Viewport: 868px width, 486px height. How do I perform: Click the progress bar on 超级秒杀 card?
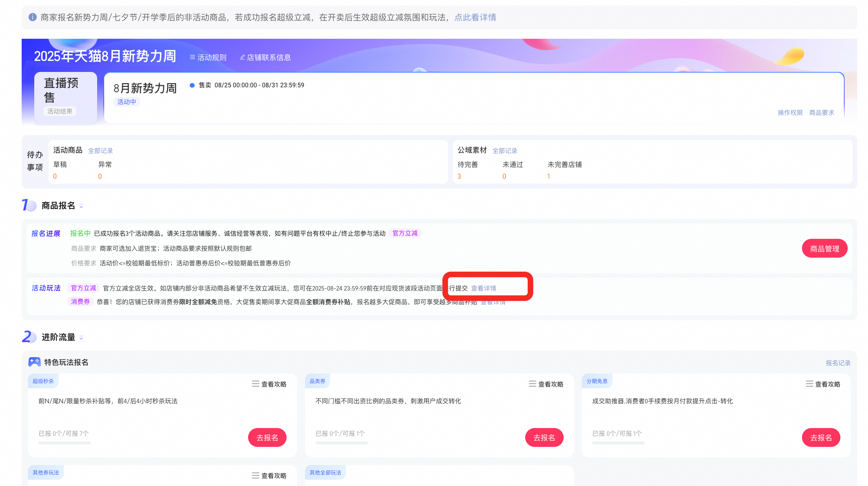click(65, 443)
